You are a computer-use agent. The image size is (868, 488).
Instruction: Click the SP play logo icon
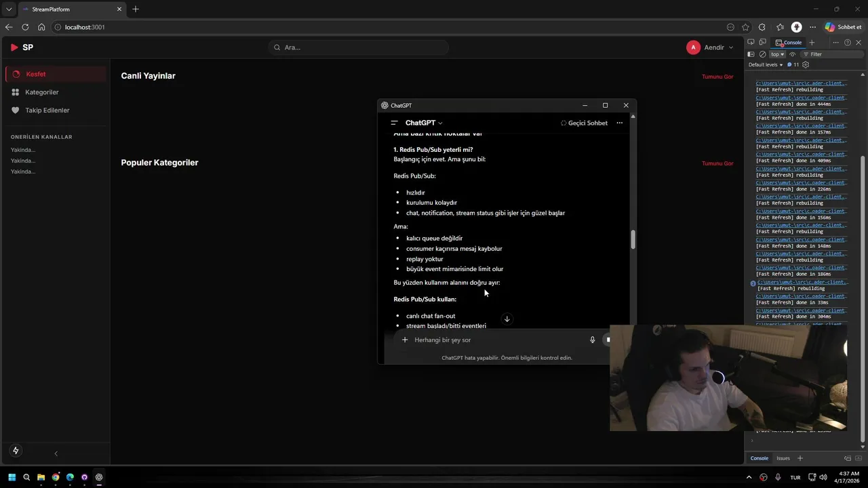click(14, 47)
